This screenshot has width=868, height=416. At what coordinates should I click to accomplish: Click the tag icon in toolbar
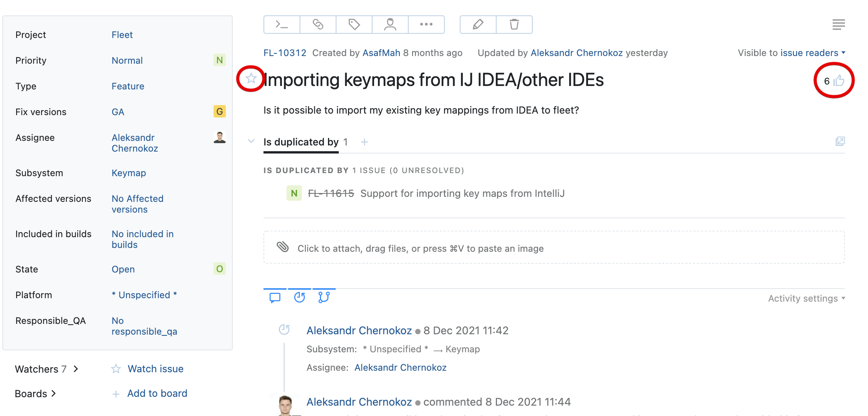(354, 25)
